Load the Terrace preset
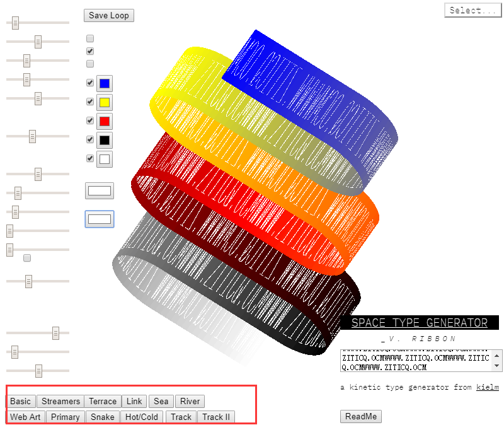504x425 pixels. pyautogui.click(x=103, y=401)
